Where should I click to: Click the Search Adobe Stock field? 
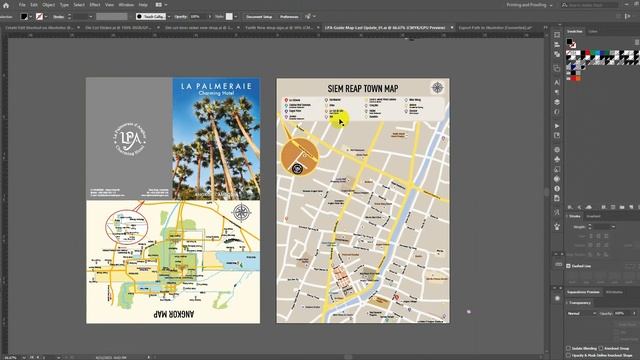(593, 5)
